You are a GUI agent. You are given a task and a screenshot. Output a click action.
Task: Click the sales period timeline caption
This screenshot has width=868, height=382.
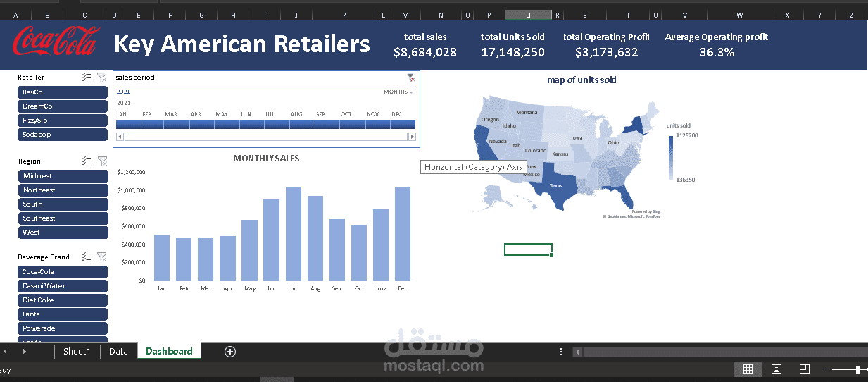(135, 78)
